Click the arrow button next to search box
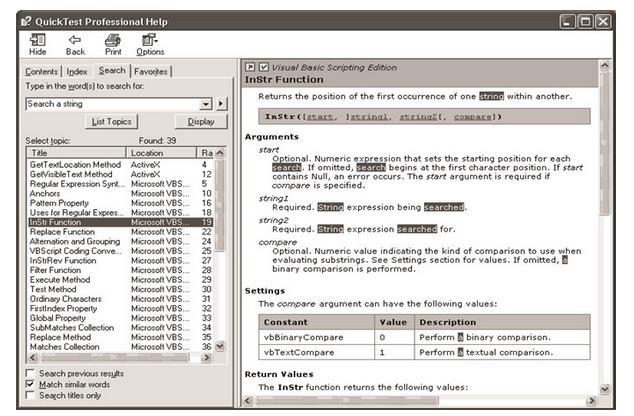Image resolution: width=634 pixels, height=416 pixels. 221,104
